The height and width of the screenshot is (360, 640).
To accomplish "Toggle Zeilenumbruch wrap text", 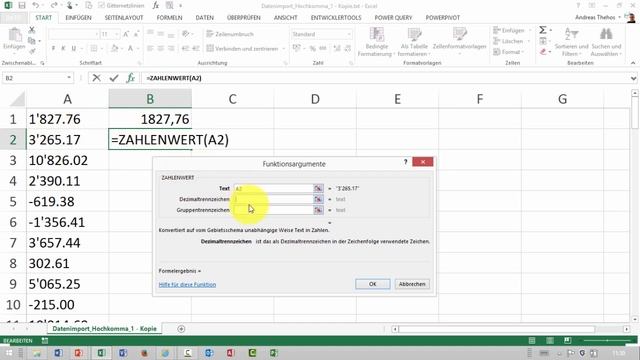I will [230, 34].
